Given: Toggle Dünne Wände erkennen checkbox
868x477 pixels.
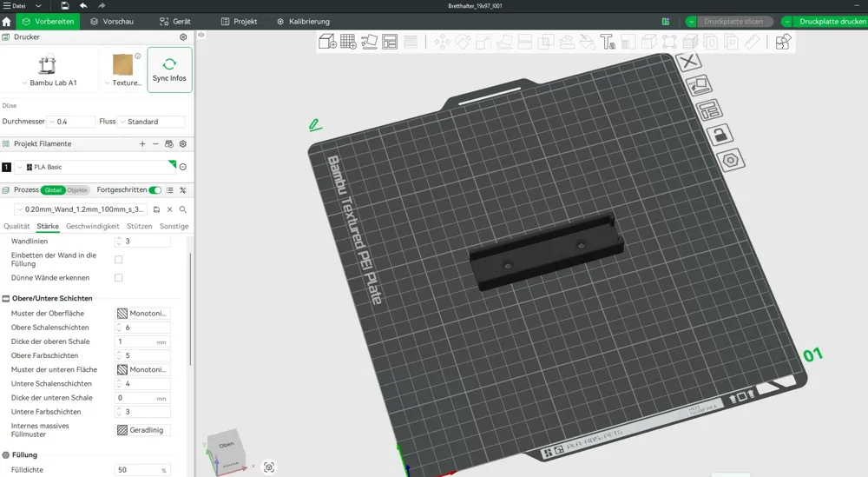Looking at the screenshot, I should pyautogui.click(x=118, y=277).
